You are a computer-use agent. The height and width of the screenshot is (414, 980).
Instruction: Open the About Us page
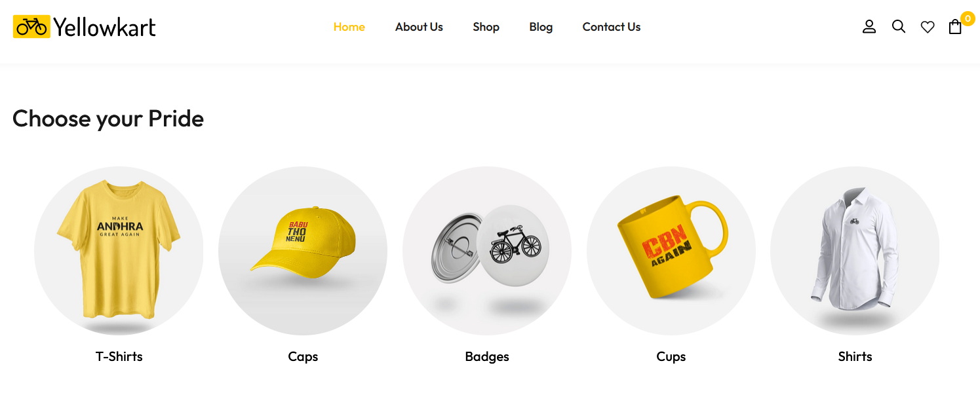[x=419, y=27]
